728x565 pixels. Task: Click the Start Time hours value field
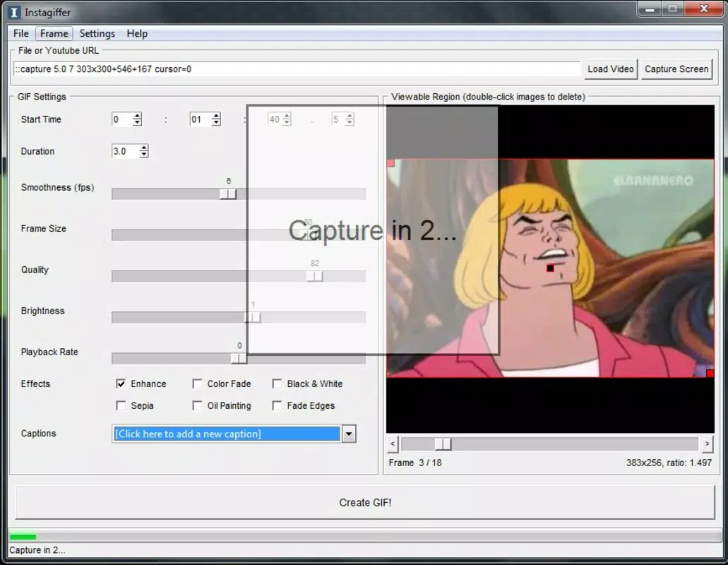pyautogui.click(x=121, y=119)
